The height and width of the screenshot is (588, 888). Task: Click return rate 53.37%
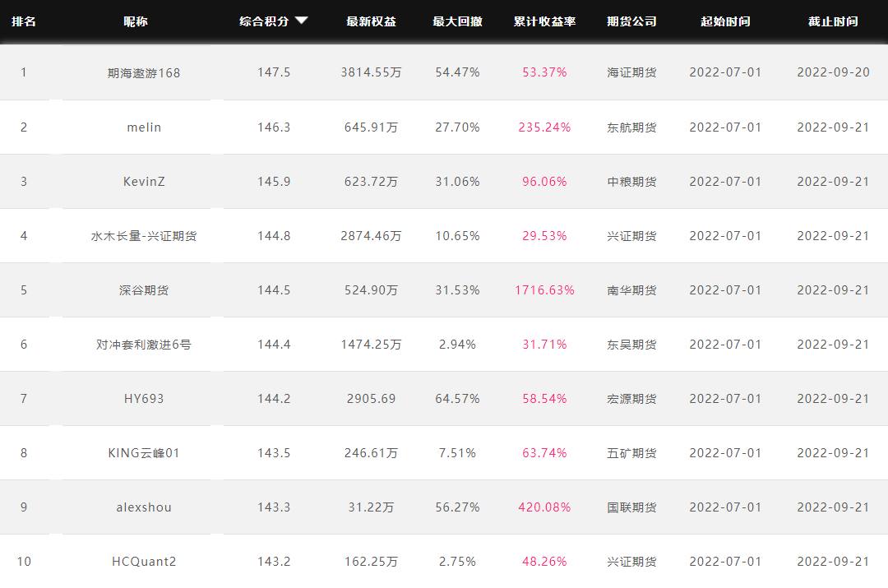pyautogui.click(x=545, y=72)
